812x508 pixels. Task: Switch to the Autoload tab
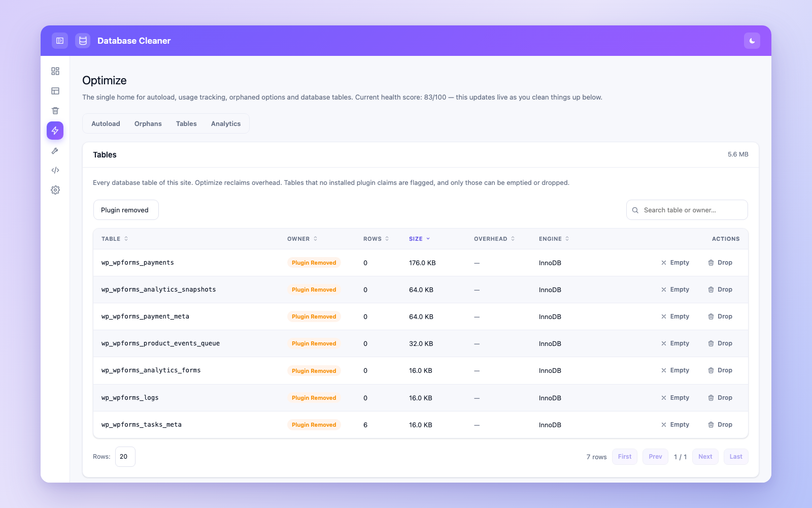click(x=106, y=123)
